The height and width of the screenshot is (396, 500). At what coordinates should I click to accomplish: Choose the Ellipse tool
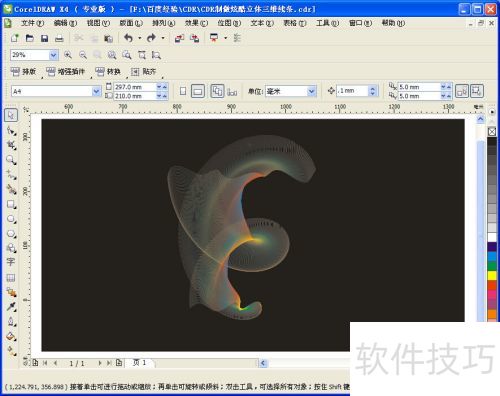pyautogui.click(x=11, y=219)
